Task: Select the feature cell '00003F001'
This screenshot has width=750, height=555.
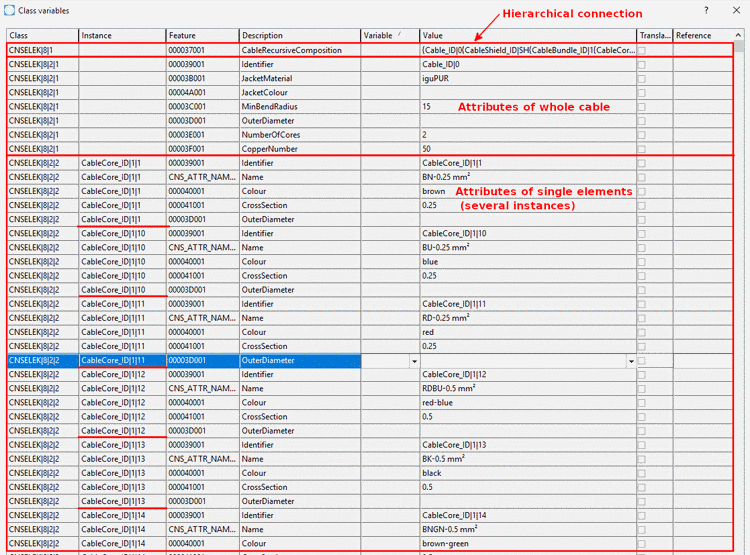Action: (202, 149)
